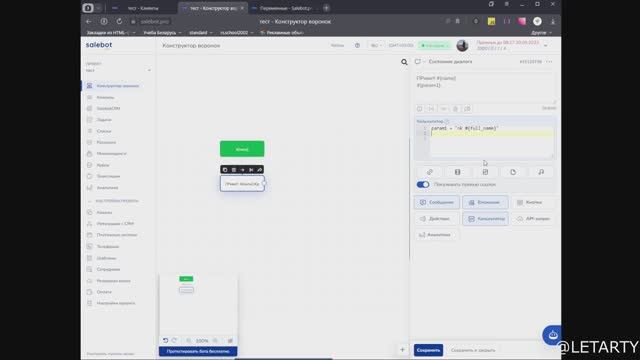Screen dimensions: 640x360
Task: Click the round sticker icon under the calculator
Action: click(x=513, y=172)
